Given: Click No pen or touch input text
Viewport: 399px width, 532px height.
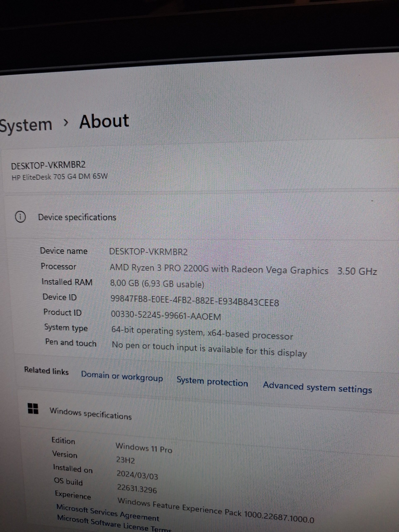Looking at the screenshot, I should coord(209,349).
